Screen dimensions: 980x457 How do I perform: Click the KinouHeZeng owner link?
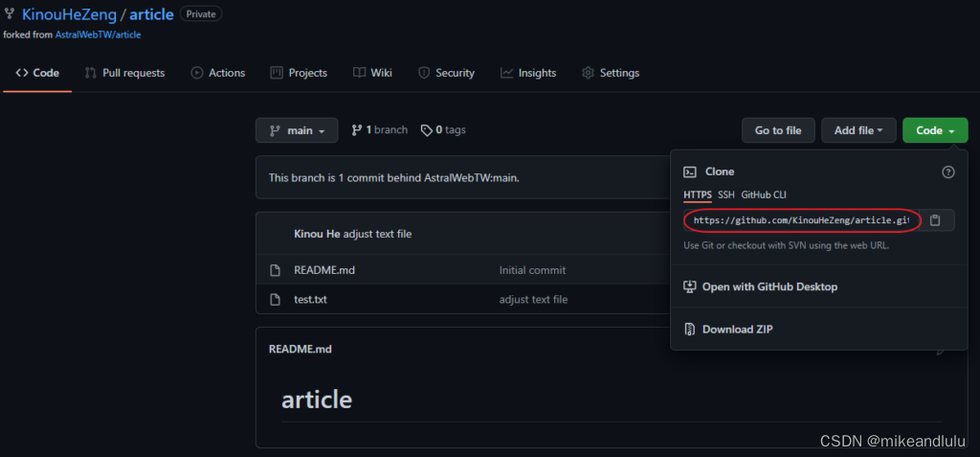click(69, 13)
